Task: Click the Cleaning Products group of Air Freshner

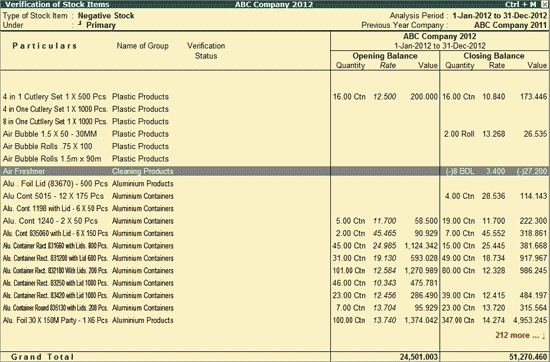Action: (142, 171)
